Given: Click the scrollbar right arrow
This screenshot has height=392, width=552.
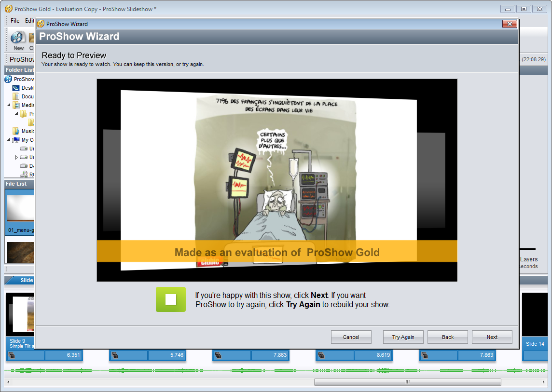Looking at the screenshot, I should pyautogui.click(x=543, y=382).
